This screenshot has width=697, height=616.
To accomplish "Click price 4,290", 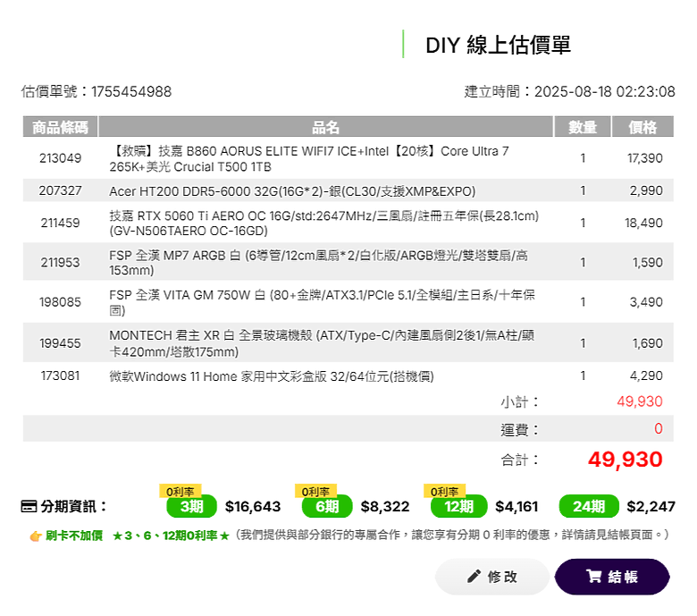I will 646,376.
